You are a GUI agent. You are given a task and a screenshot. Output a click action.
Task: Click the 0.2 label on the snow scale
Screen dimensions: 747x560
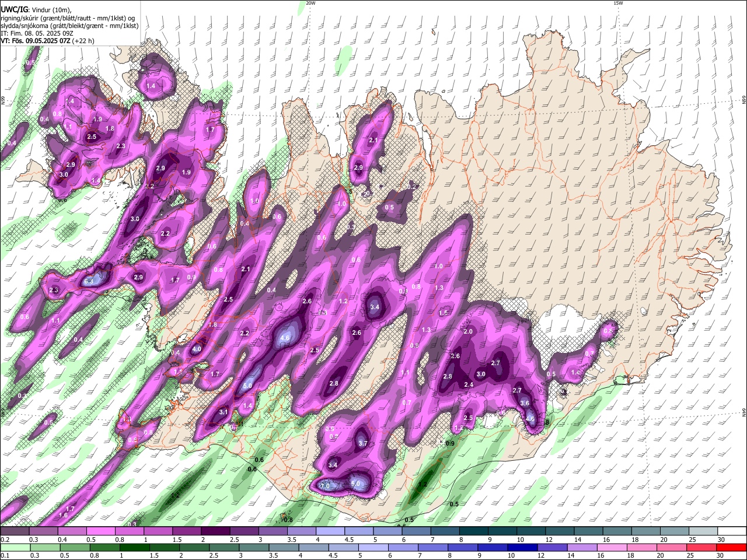tap(5, 540)
